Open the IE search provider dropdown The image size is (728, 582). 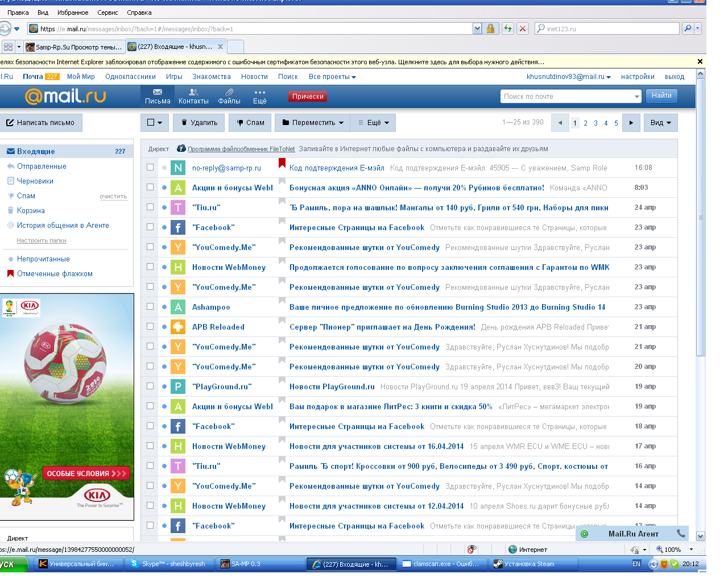(x=698, y=28)
